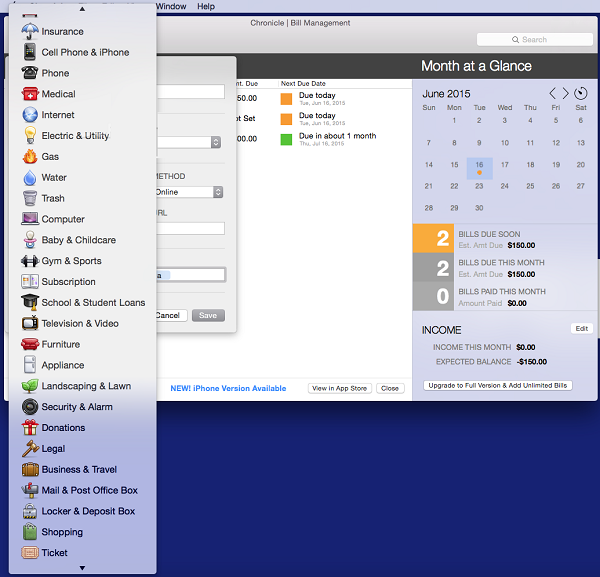This screenshot has height=577, width=600.
Task: Choose the Donations gift box icon
Action: click(x=30, y=427)
